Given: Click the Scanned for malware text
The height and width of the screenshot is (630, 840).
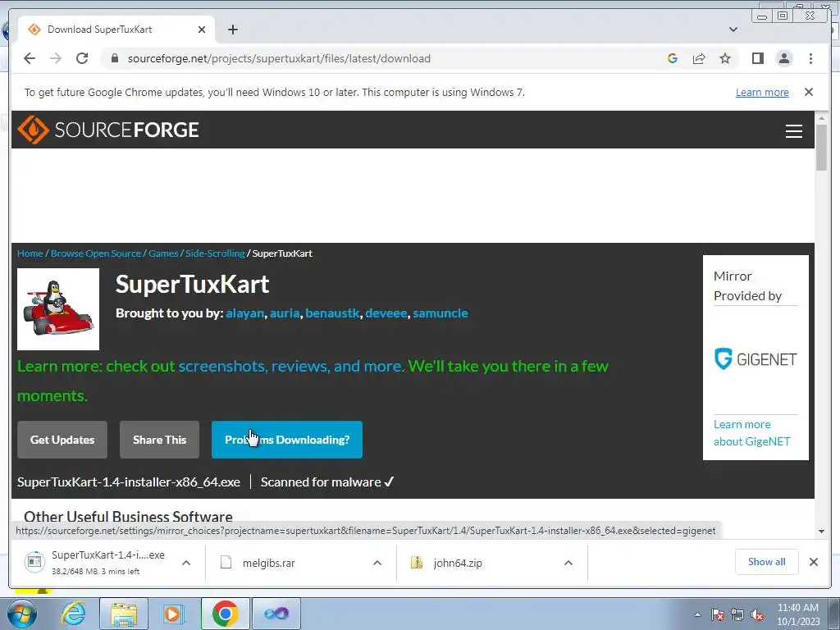Looking at the screenshot, I should (x=327, y=482).
